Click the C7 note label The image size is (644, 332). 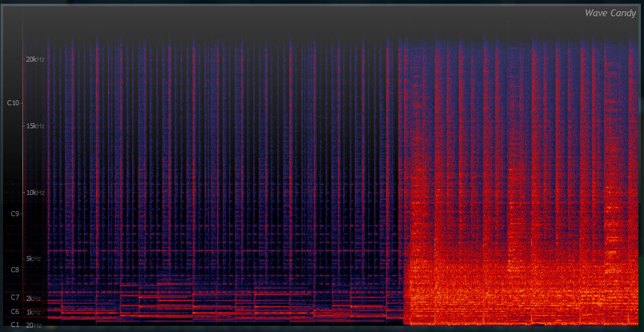(x=15, y=296)
